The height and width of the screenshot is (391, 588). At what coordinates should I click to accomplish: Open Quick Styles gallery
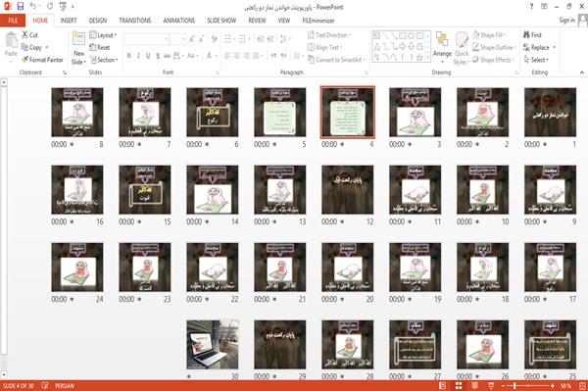click(x=462, y=48)
